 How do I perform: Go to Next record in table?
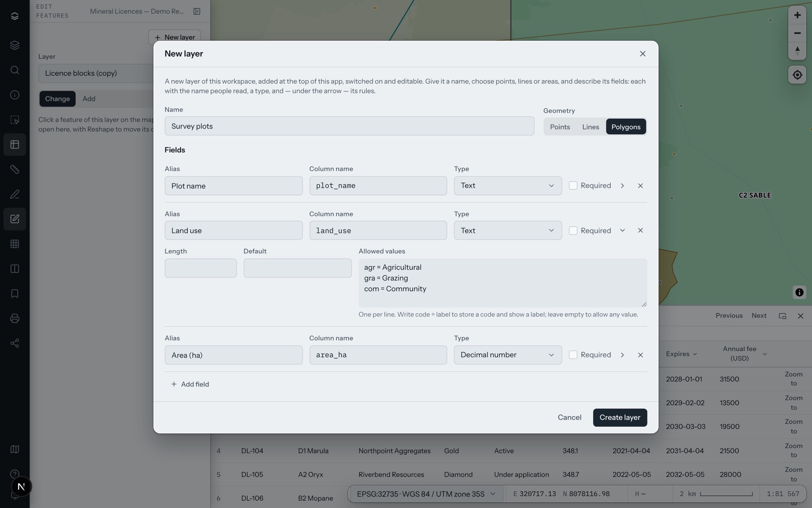[x=759, y=316]
